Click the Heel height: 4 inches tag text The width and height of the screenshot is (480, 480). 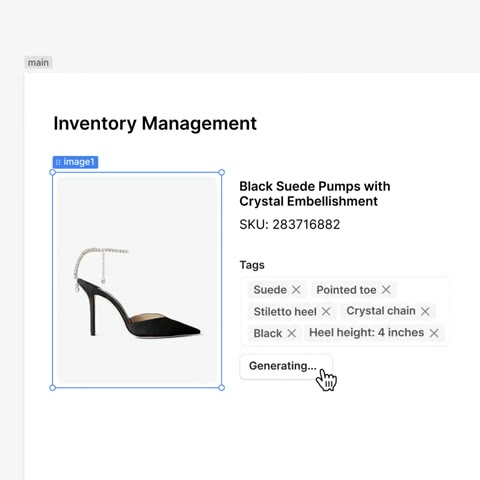367,333
